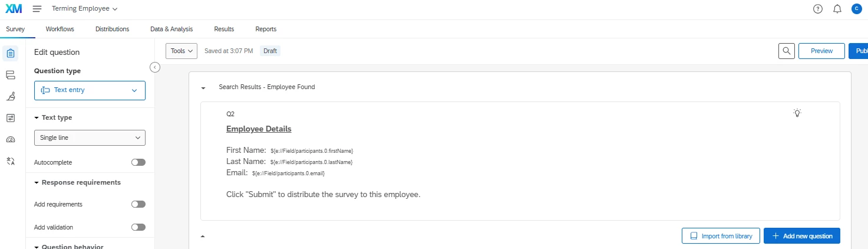Select the Survey builder clipboard icon

pyautogui.click(x=10, y=54)
